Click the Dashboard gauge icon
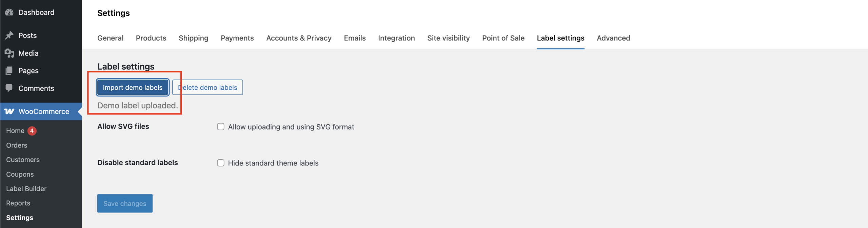This screenshot has width=868, height=228. pyautogui.click(x=9, y=12)
